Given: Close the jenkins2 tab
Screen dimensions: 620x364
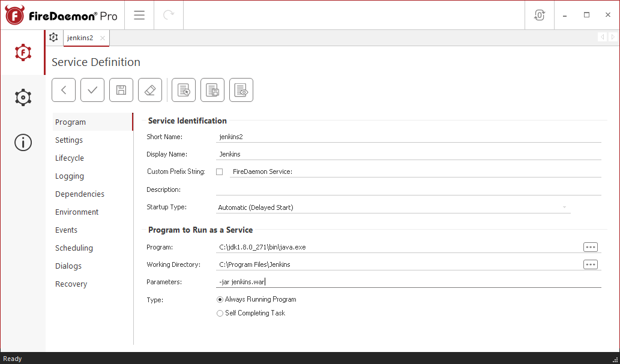Looking at the screenshot, I should click(x=103, y=38).
